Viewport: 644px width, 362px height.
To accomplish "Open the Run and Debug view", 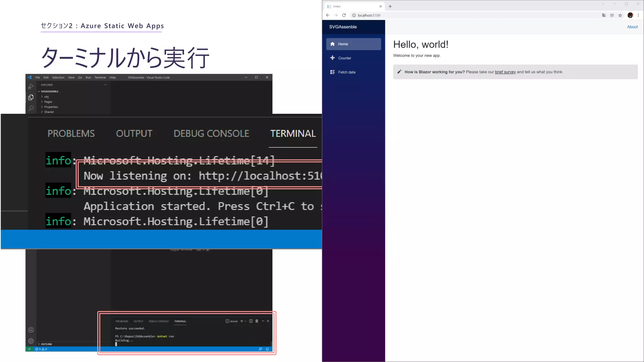I will pos(31,86).
